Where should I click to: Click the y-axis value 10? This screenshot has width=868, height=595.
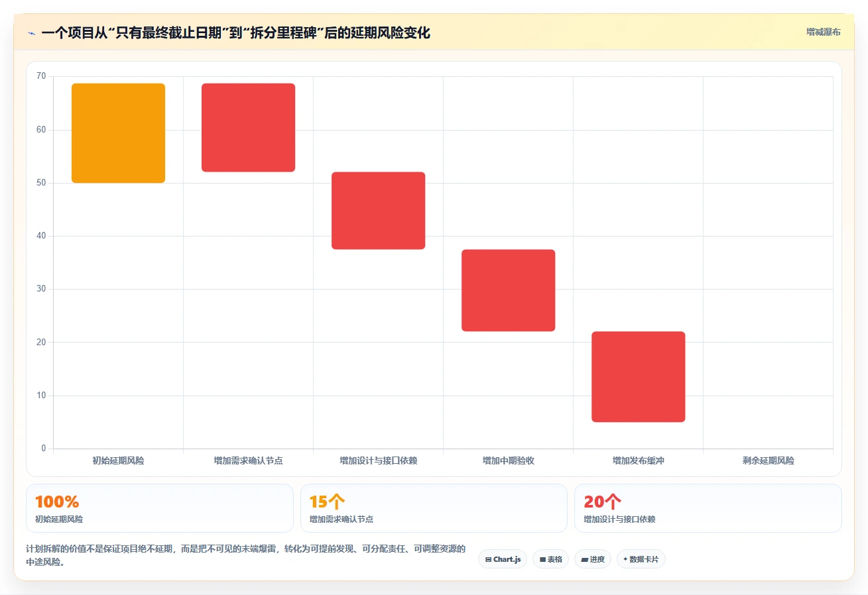pos(42,396)
